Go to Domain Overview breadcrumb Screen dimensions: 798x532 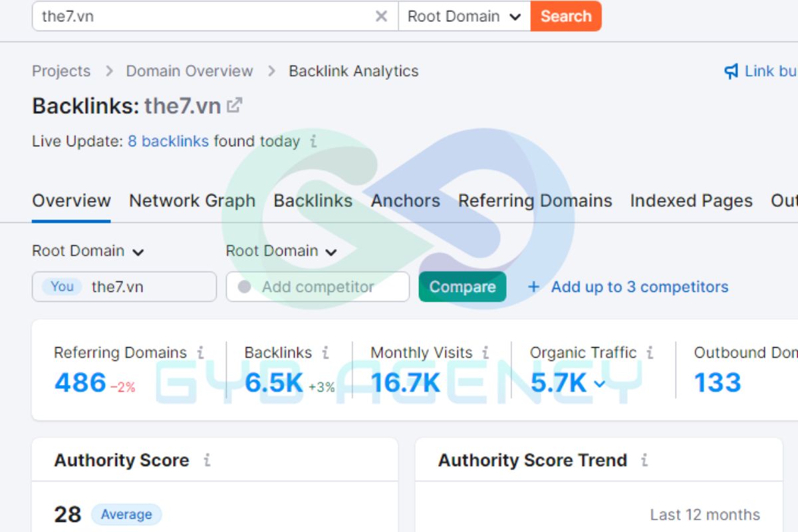[x=190, y=71]
